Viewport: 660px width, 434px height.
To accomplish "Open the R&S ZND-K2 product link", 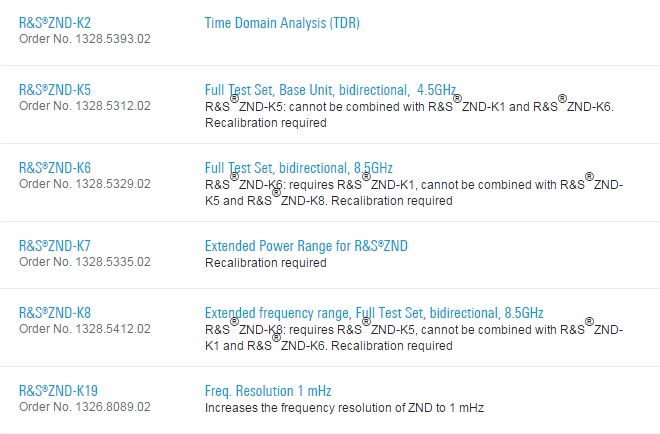I will [54, 22].
